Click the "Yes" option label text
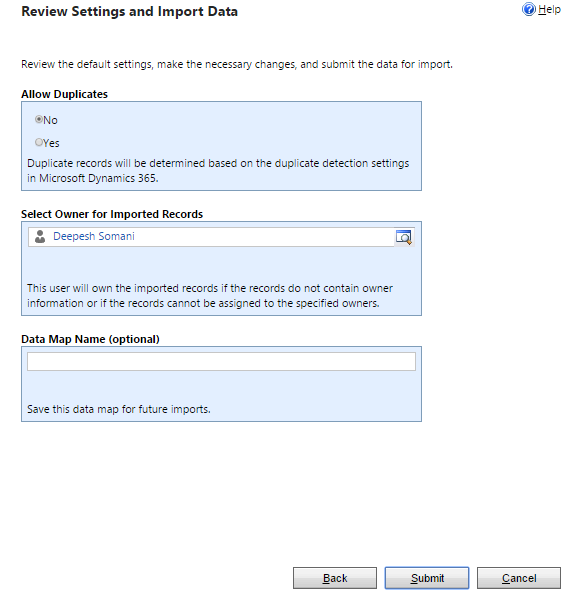 tap(51, 143)
